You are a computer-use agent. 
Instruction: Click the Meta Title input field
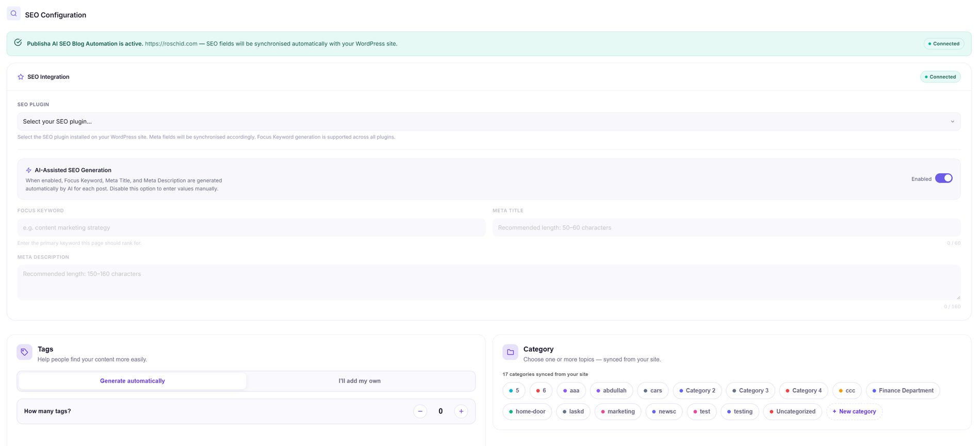coord(726,227)
